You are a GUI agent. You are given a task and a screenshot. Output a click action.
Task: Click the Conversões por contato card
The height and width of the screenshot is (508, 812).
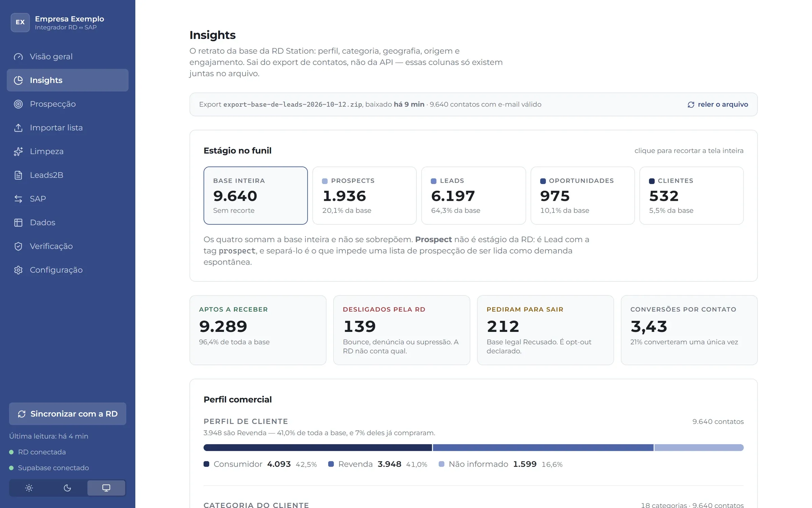tap(689, 330)
